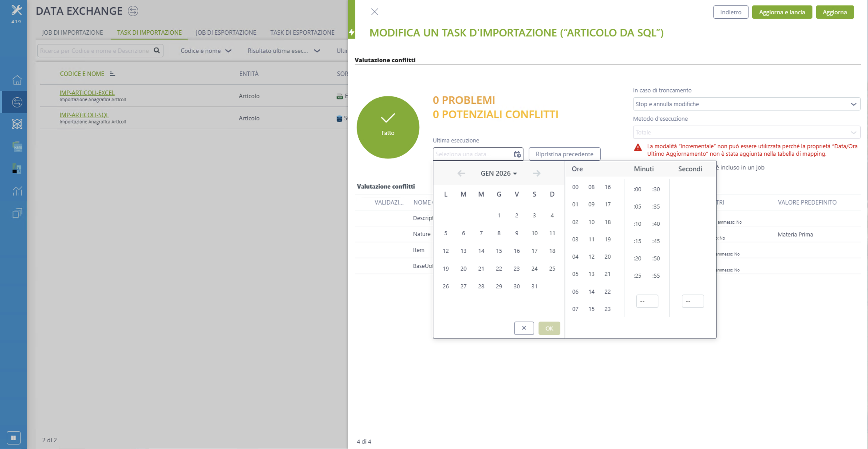Choose minutes :05
This screenshot has width=868, height=449.
coord(637,207)
